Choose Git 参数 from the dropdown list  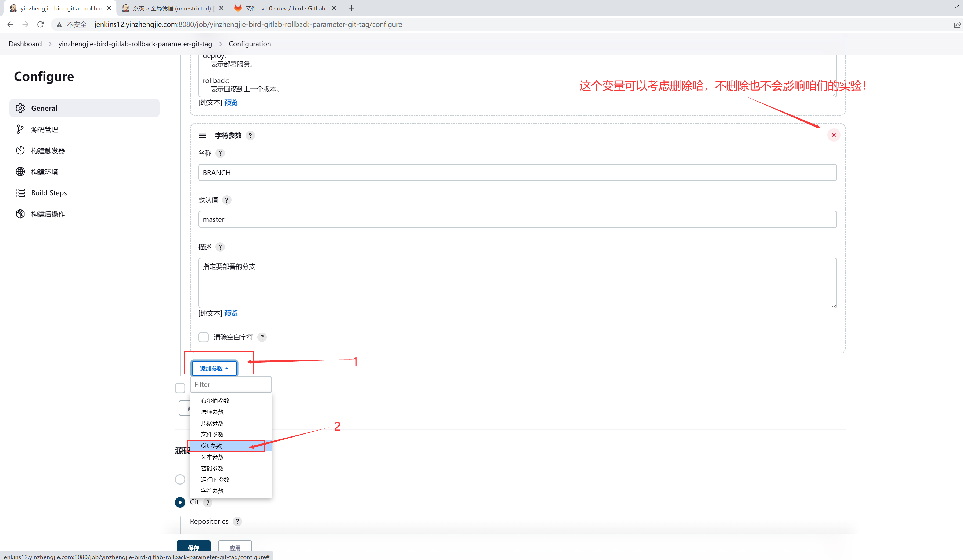pos(211,446)
